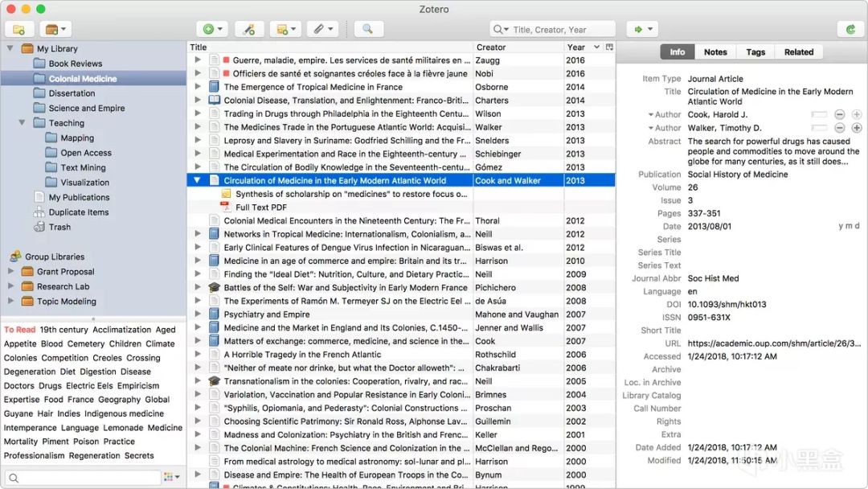Image resolution: width=868 pixels, height=489 pixels.
Task: Select the Journal Article item type value
Action: [715, 79]
